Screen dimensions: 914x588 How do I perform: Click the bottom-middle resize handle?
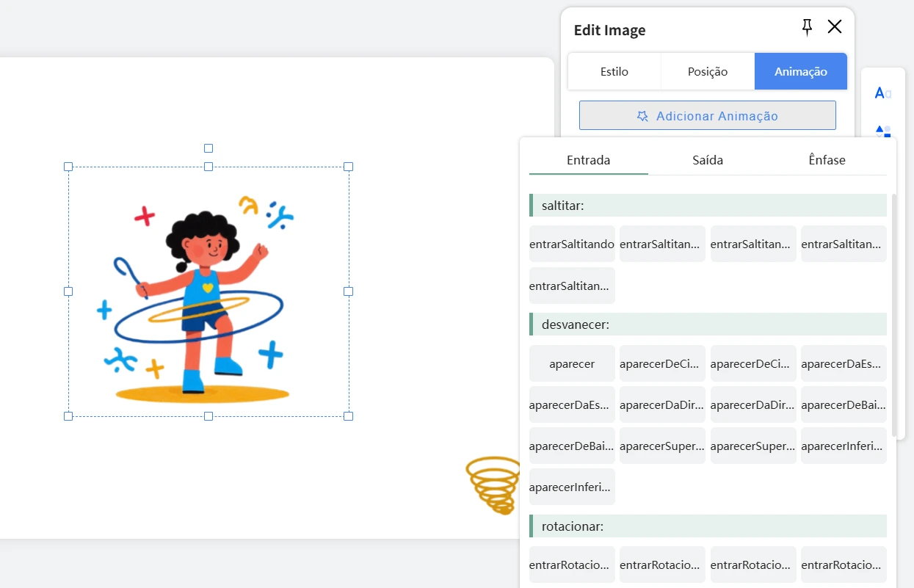click(208, 416)
